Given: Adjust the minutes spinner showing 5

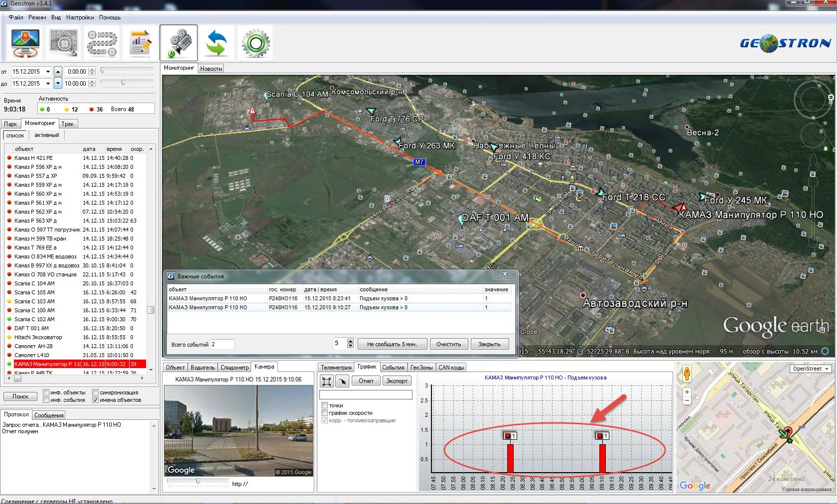Looking at the screenshot, I should click(350, 344).
